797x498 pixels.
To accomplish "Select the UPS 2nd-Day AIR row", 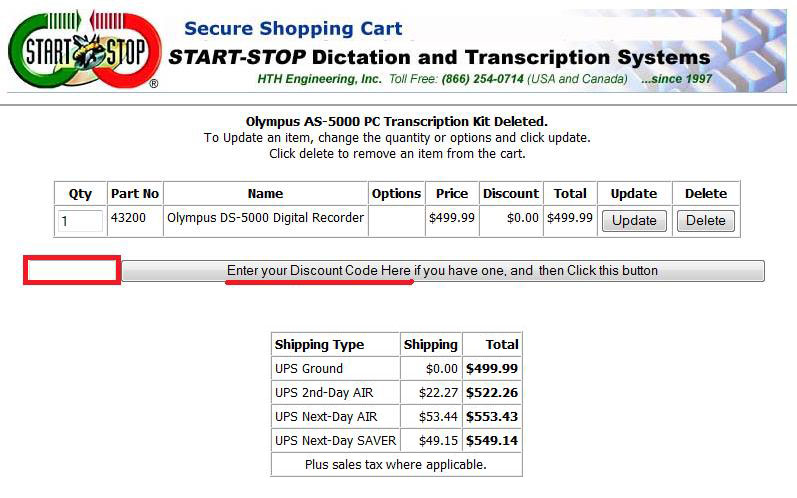I will coord(396,392).
